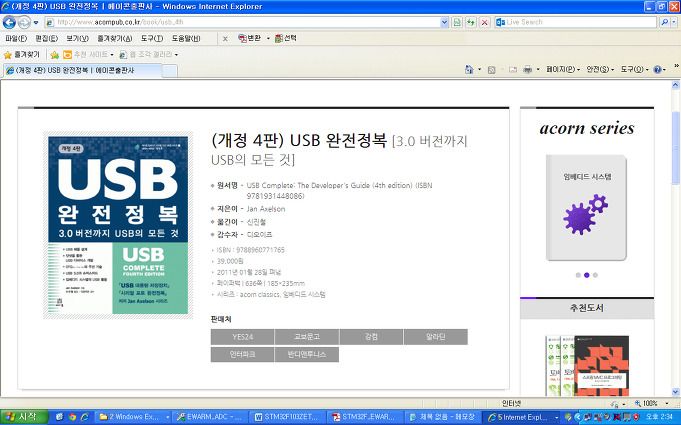Viewport: 681px width, 425px height.
Task: Click the empty new tab button
Action: click(x=170, y=71)
